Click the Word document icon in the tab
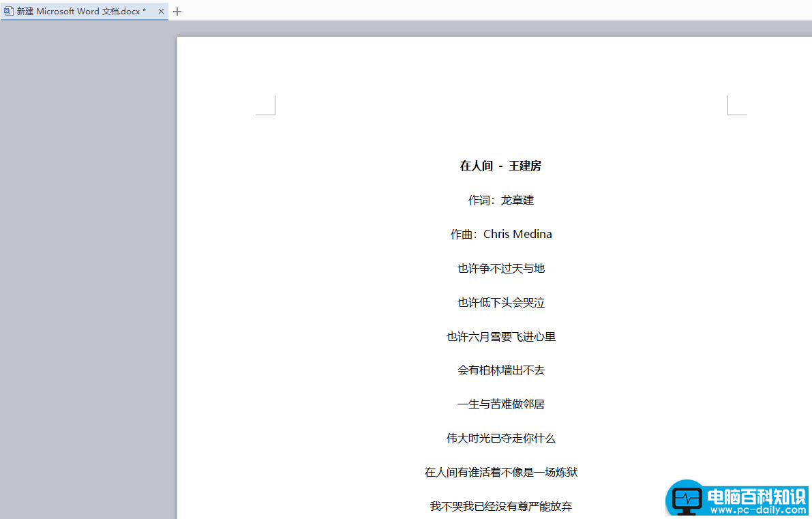This screenshot has height=519, width=812. click(8, 11)
